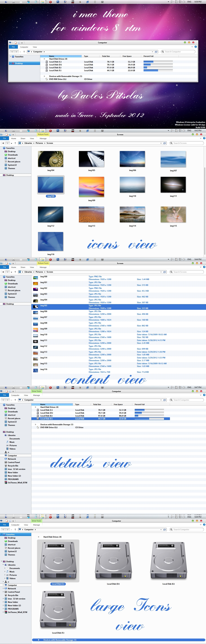Open Downloads in icons view Screen sidebar

[x=13, y=155]
